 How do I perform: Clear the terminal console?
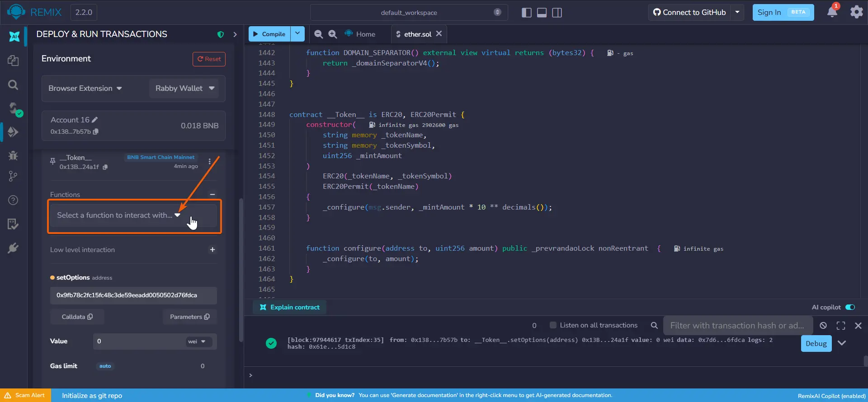tap(823, 325)
